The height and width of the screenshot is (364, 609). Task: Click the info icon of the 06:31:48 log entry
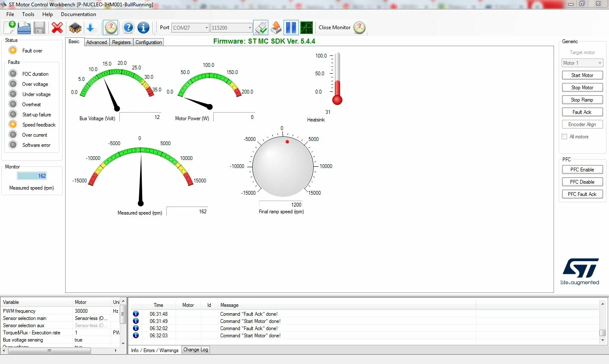(x=136, y=314)
